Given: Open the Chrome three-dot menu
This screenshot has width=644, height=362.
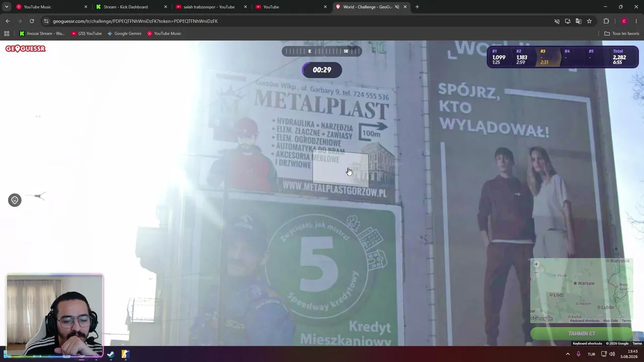Looking at the screenshot, I should (636, 21).
